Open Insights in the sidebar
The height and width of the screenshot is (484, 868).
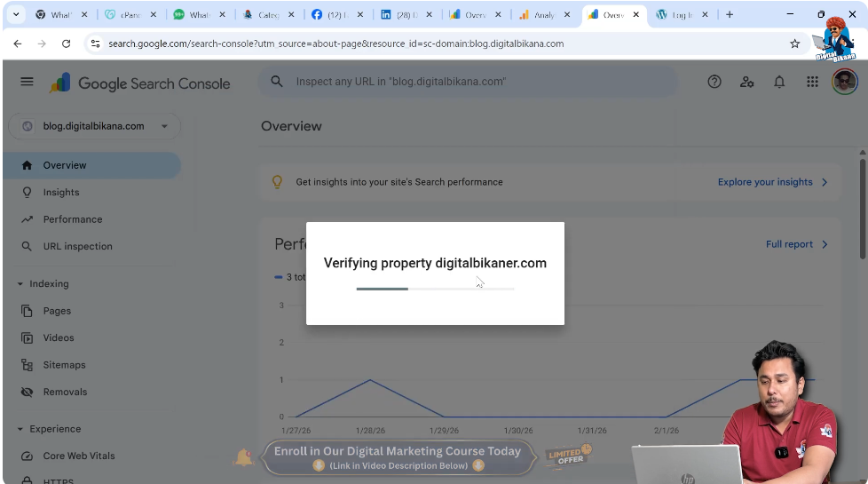pos(92,192)
